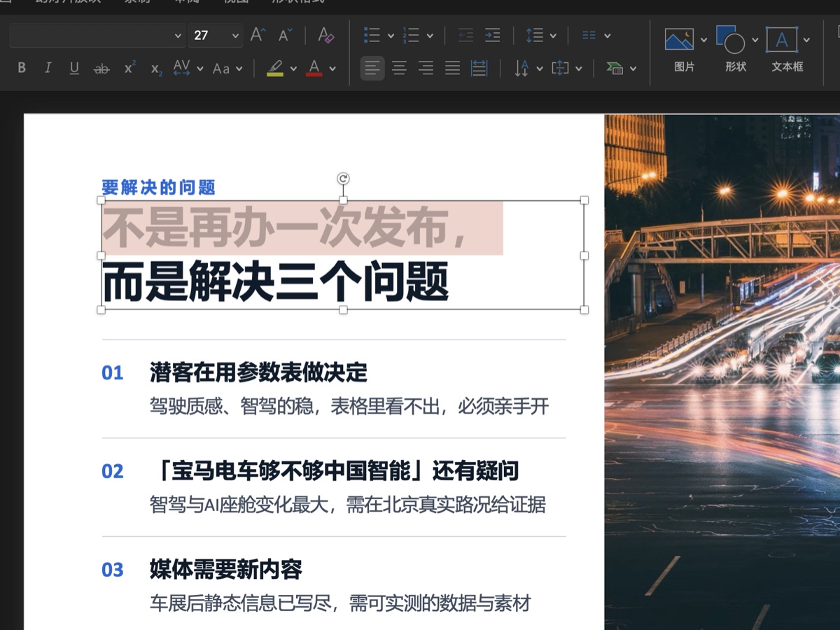Expand the 形状 dropdown arrow
Screen dimensions: 840x630
[x=755, y=40]
